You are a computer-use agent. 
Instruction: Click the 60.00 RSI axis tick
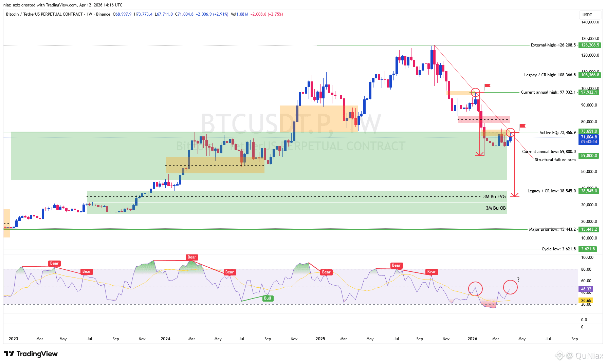586,281
